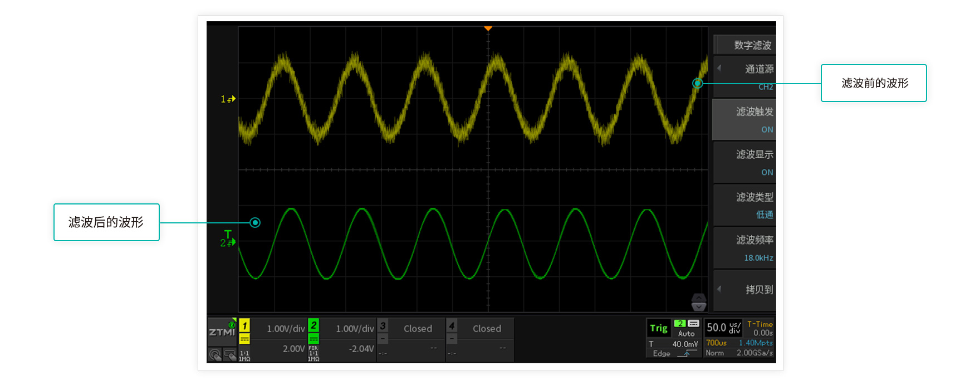Screen dimensions: 980x390
Task: Expand the 通道源 CH2 selector
Action: click(x=744, y=77)
